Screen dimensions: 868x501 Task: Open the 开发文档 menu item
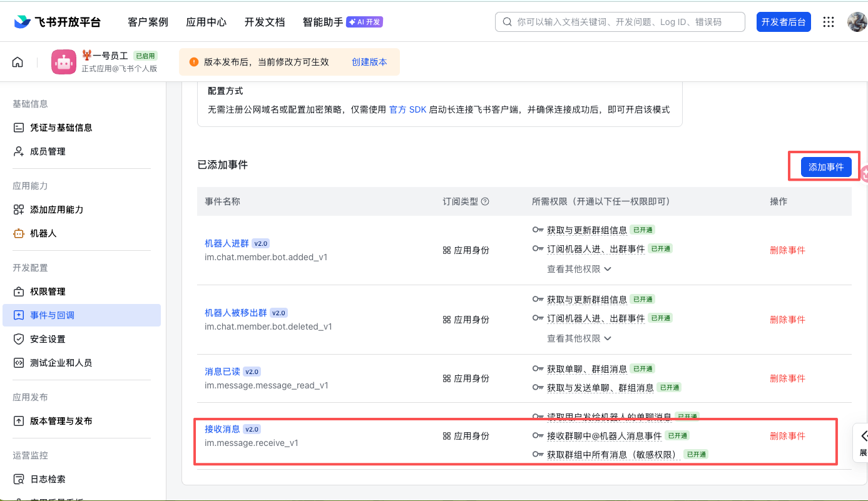click(265, 21)
